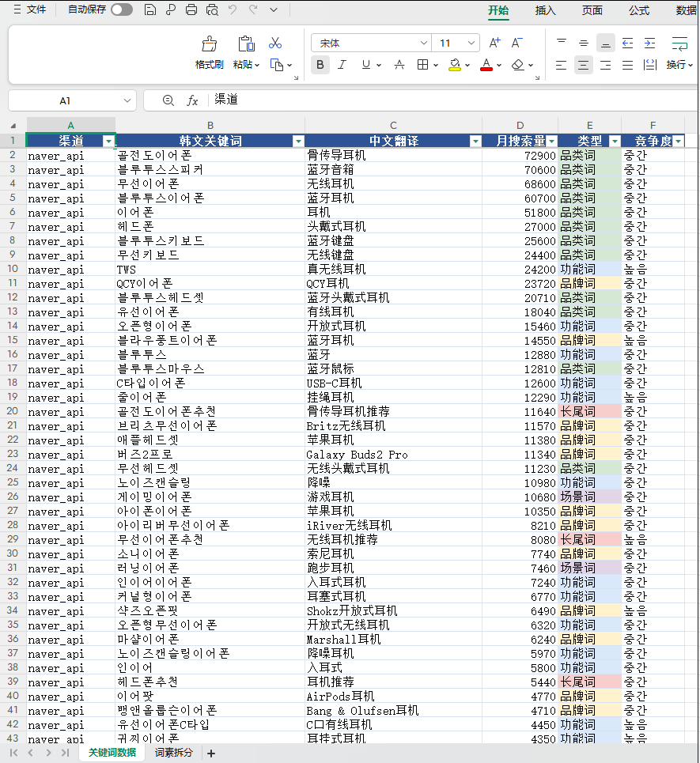Expand fill color options arrow
This screenshot has height=763, width=700.
pyautogui.click(x=467, y=65)
